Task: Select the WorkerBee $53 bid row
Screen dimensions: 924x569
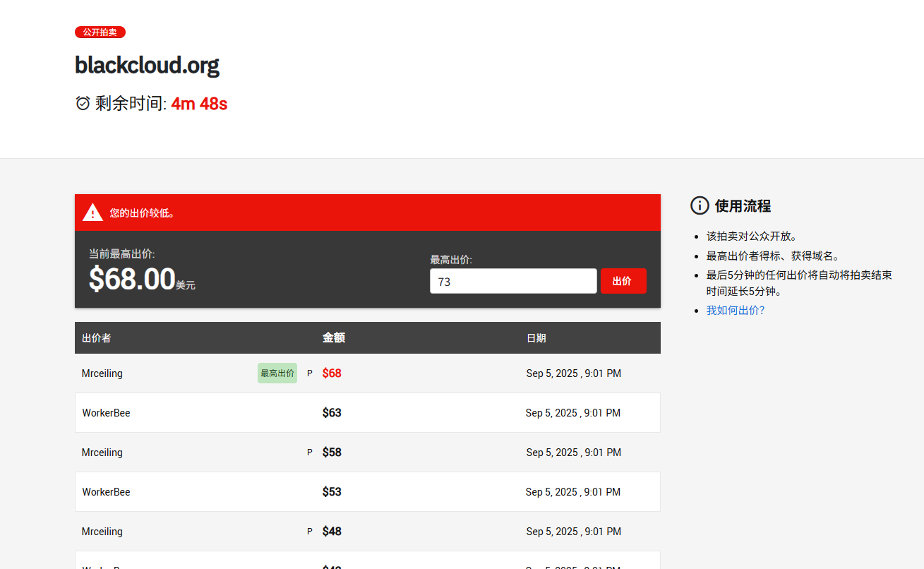Action: pyautogui.click(x=368, y=492)
